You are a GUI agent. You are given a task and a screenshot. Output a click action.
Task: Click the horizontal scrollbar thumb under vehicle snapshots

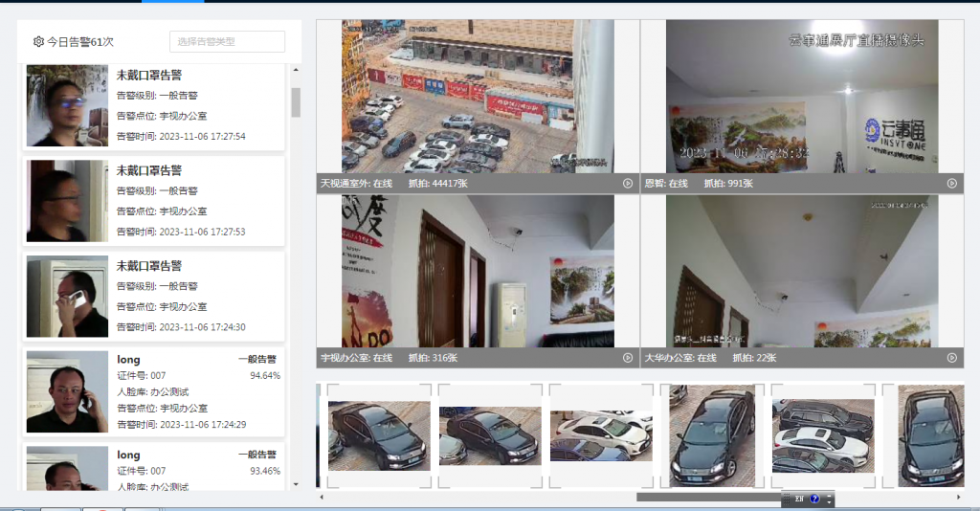[x=708, y=498]
